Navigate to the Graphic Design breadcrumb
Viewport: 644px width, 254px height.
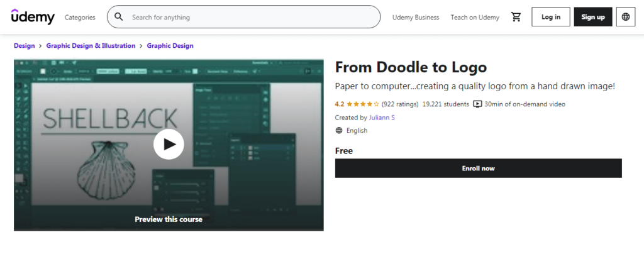coord(170,46)
